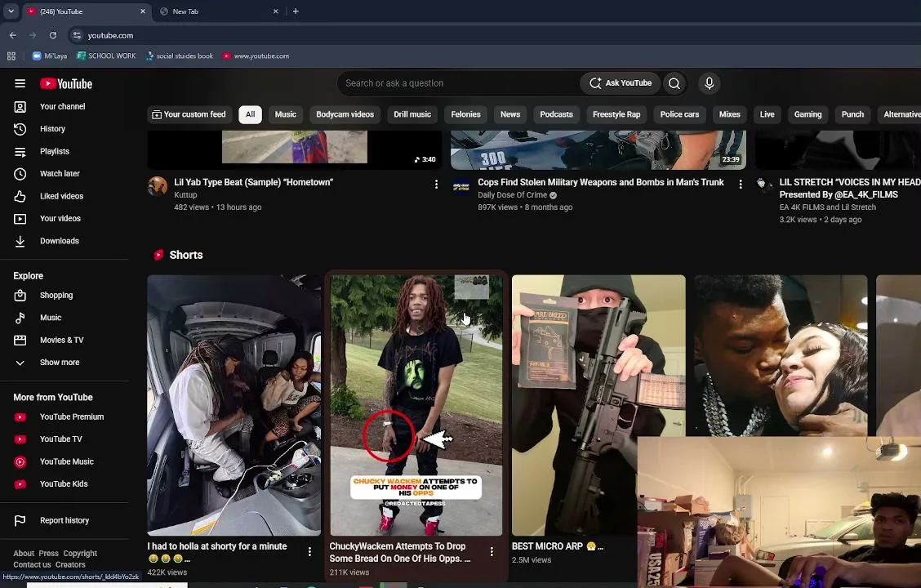Select the Bodycam videos filter chip

point(345,114)
